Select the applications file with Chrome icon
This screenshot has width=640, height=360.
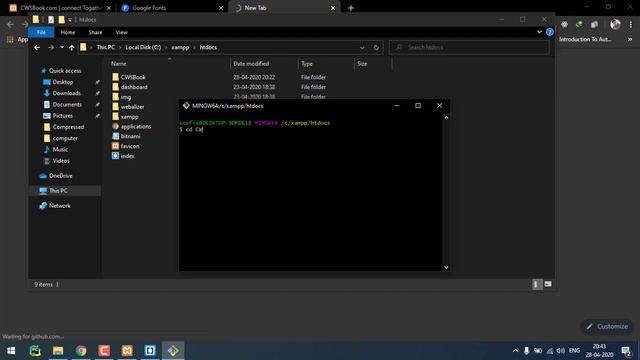point(136,127)
